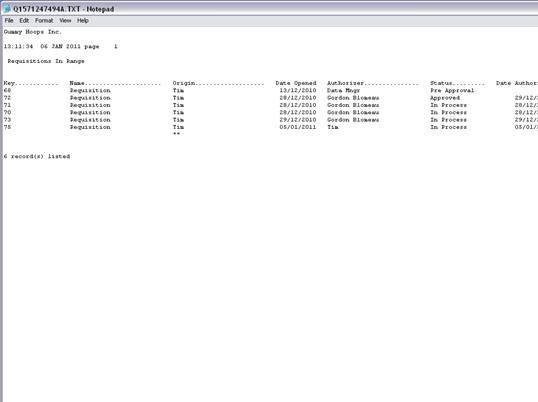Click the Key column header text
This screenshot has height=402, width=538.
coord(9,83)
